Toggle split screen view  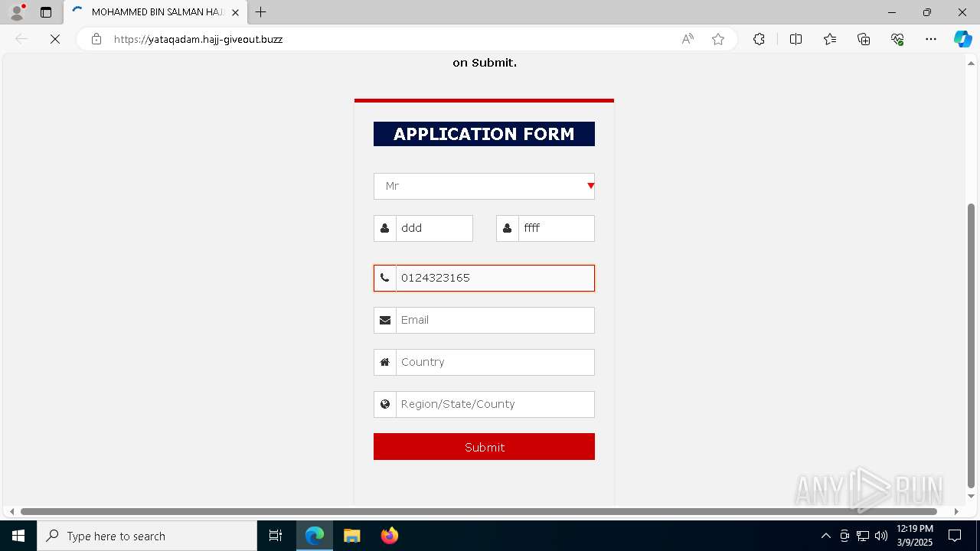(795, 39)
